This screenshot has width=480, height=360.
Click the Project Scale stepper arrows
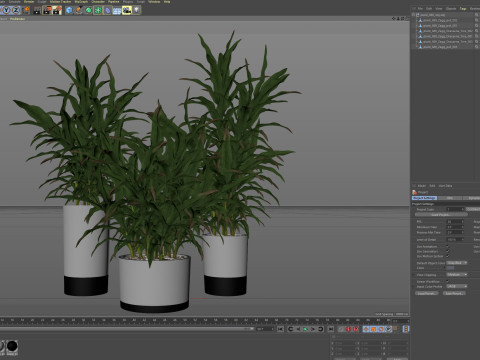click(462, 209)
